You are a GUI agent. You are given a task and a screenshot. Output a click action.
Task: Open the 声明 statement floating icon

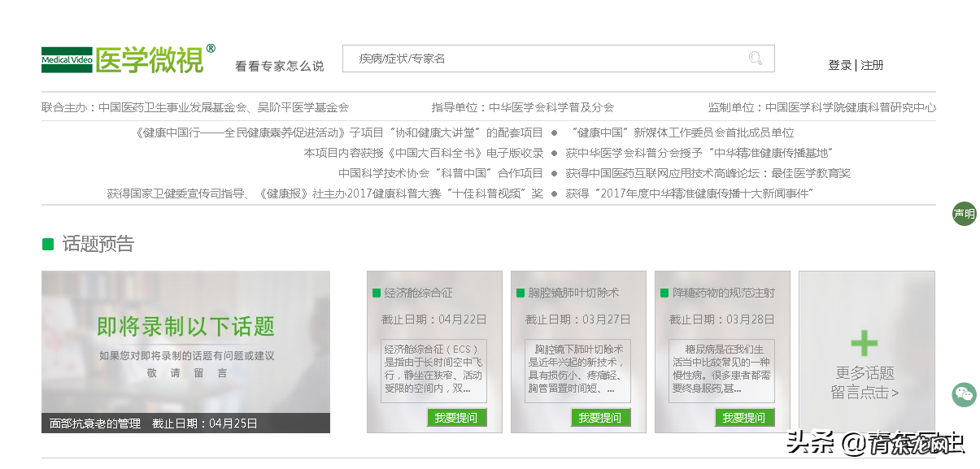[x=964, y=214]
